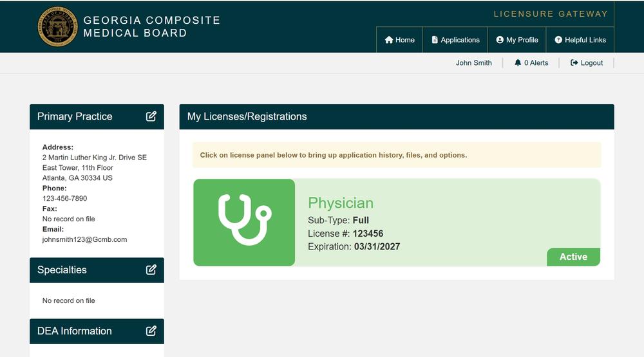Click the My Licenses/Registrations header

(x=247, y=116)
